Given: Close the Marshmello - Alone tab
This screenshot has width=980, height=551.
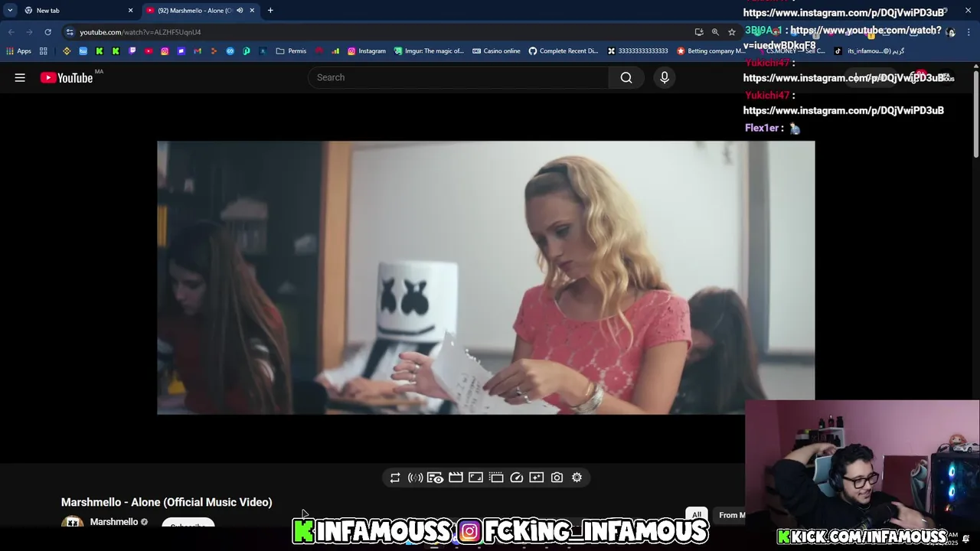Looking at the screenshot, I should [252, 11].
